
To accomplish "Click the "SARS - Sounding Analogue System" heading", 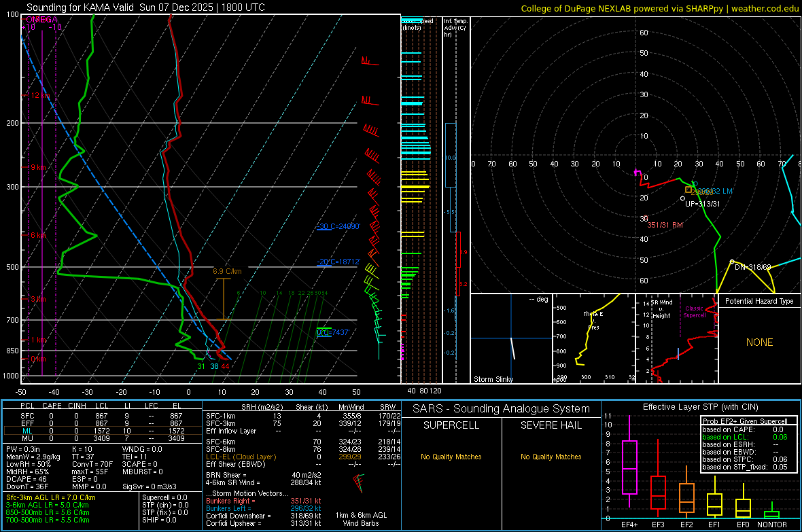I will [x=502, y=409].
